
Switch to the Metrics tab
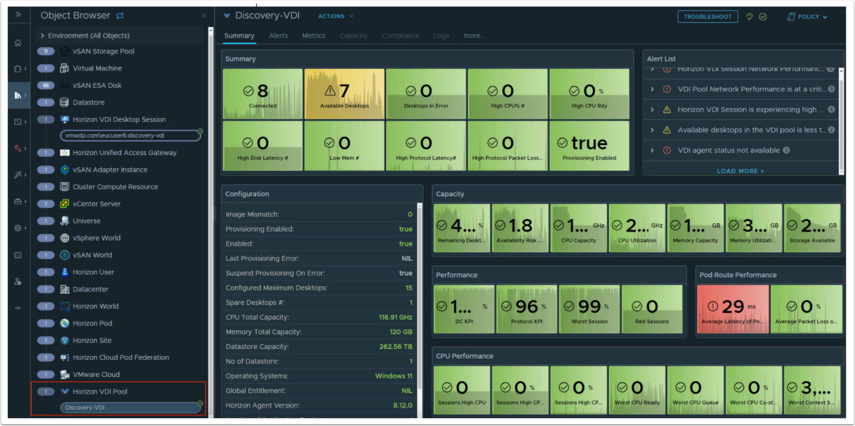[313, 36]
